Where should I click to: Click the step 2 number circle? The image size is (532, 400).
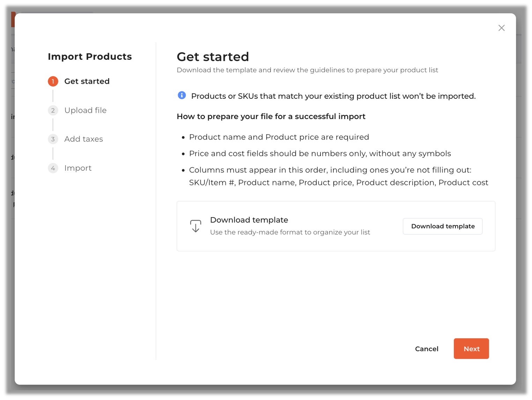(53, 110)
